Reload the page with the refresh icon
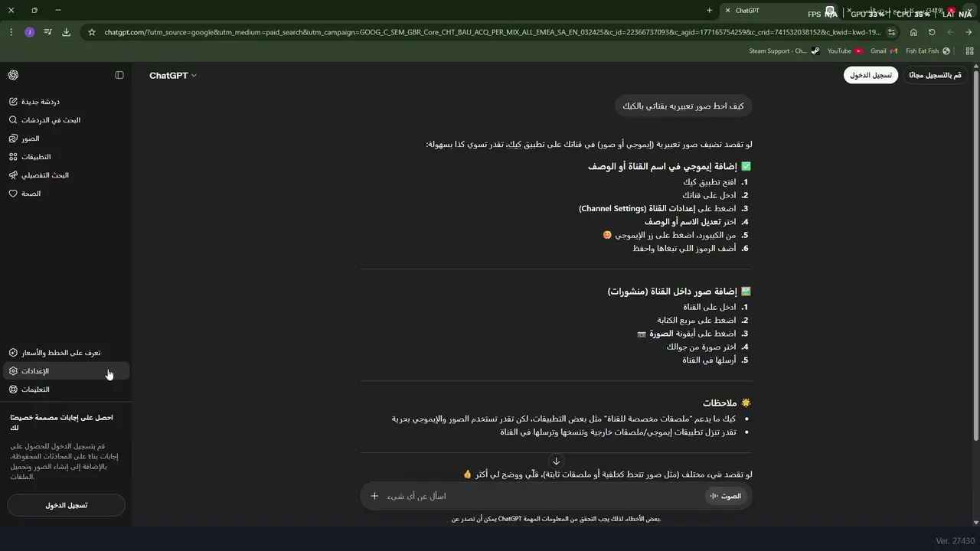The width and height of the screenshot is (980, 551). (932, 32)
